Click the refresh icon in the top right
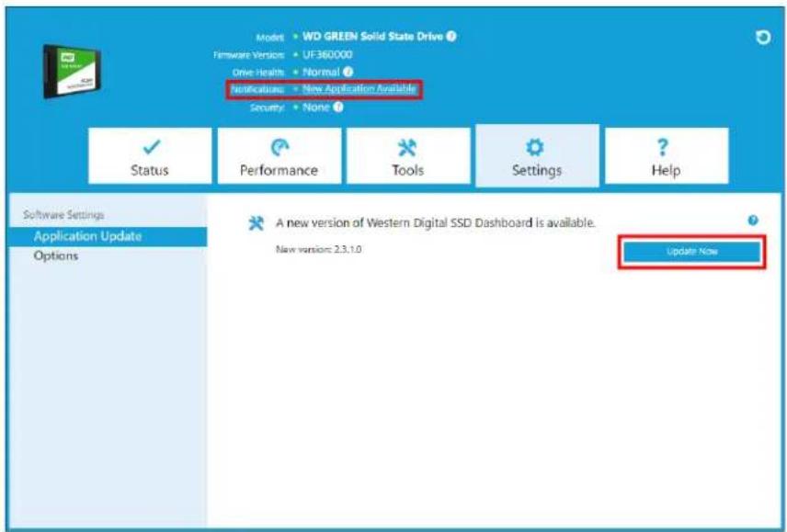Image resolution: width=787 pixels, height=532 pixels. click(x=763, y=37)
